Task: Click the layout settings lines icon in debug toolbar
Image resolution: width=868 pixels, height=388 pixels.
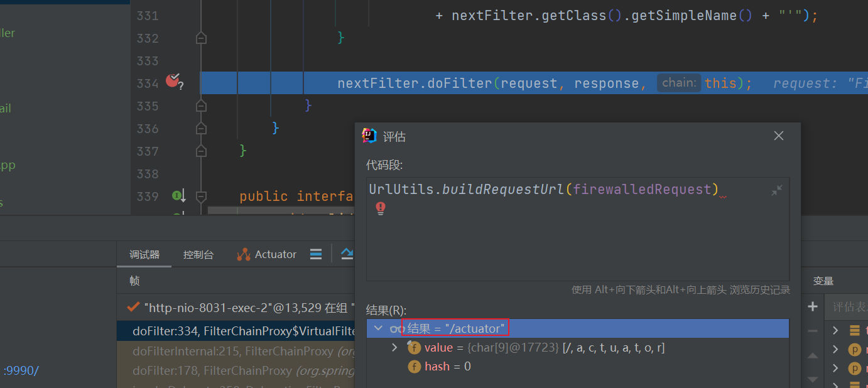Action: 316,254
